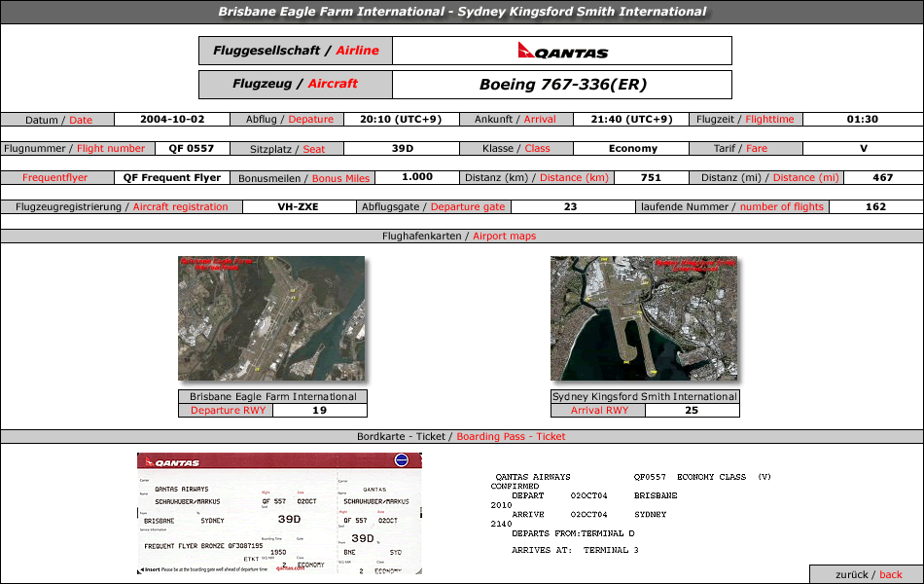Image resolution: width=924 pixels, height=584 pixels.
Task: Open the Brisbane Eagle Farm airport map thumbnail
Action: tap(271, 318)
